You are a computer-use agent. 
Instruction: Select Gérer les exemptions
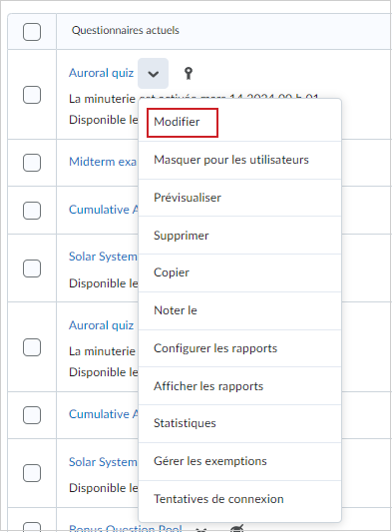pyautogui.click(x=209, y=461)
